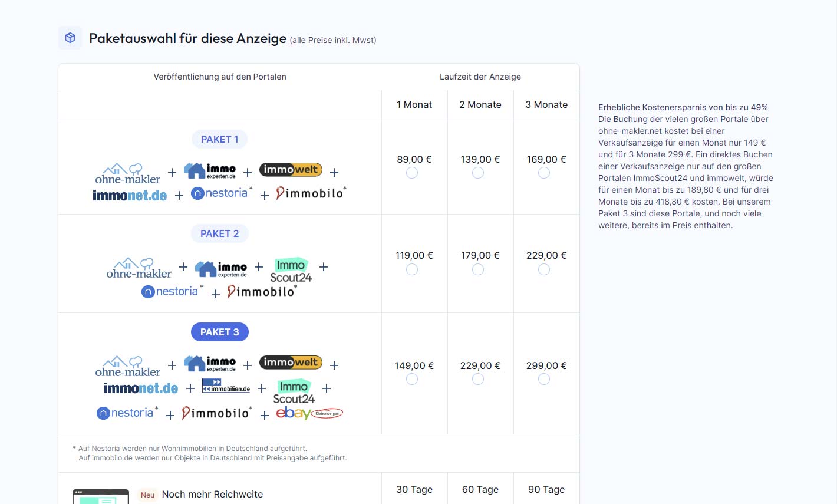Click ImmoScout24 logo in Paket 3

coord(294,391)
